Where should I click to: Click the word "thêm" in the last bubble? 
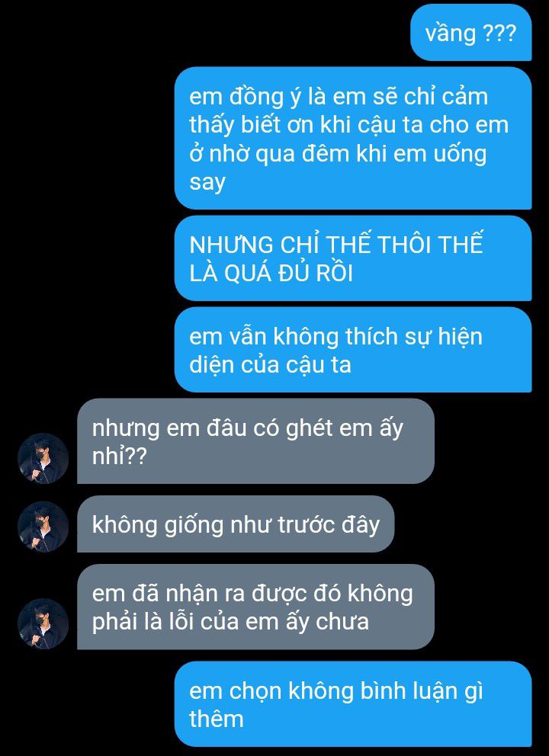[216, 719]
